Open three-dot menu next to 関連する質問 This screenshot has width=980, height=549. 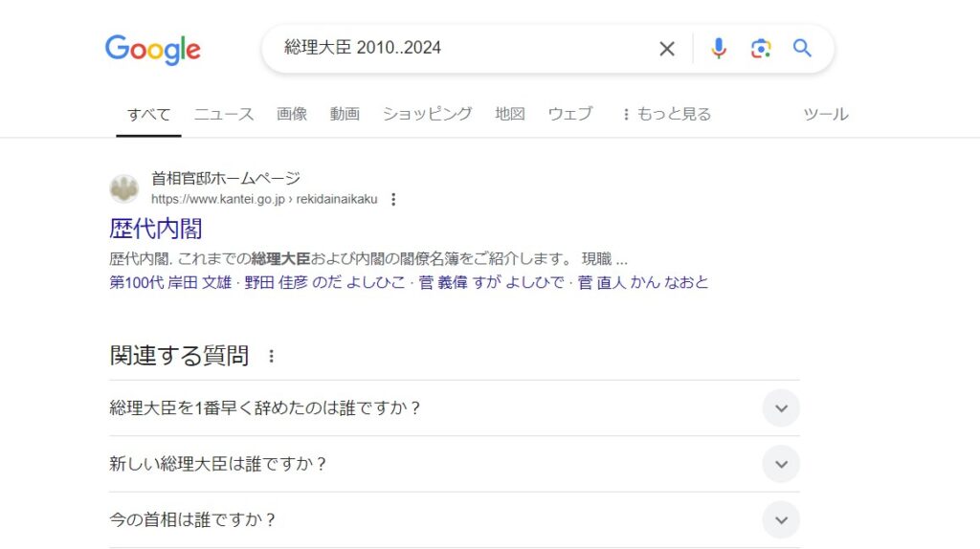[271, 356]
